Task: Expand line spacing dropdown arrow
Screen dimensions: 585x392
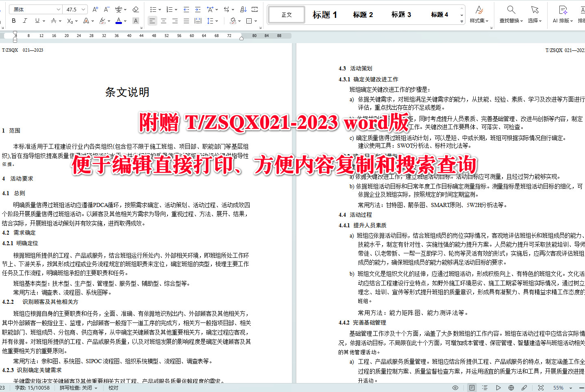Action: (x=217, y=21)
